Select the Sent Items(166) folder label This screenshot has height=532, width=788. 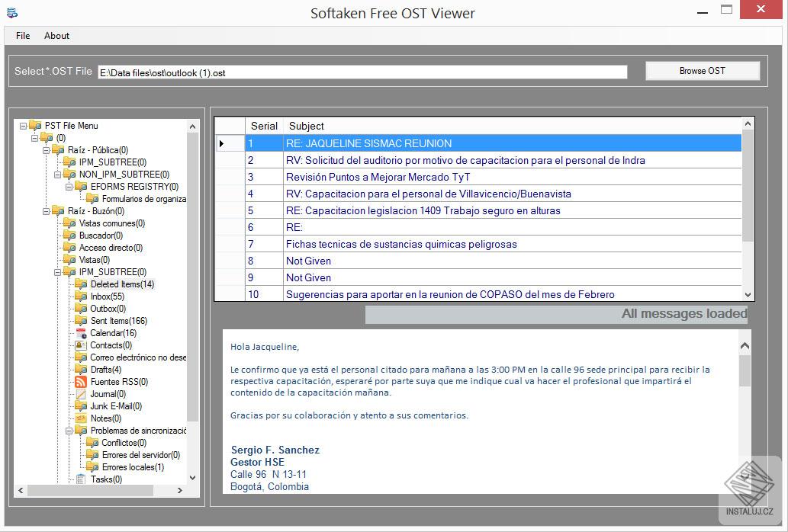point(118,321)
